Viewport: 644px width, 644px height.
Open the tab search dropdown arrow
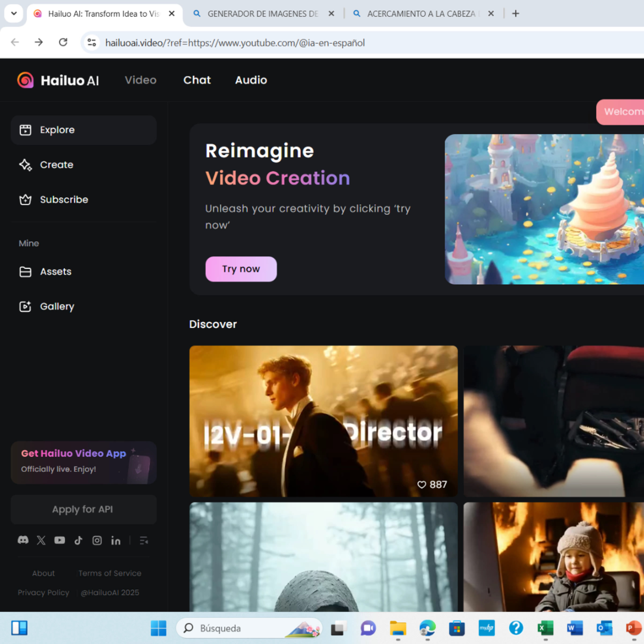[x=14, y=14]
